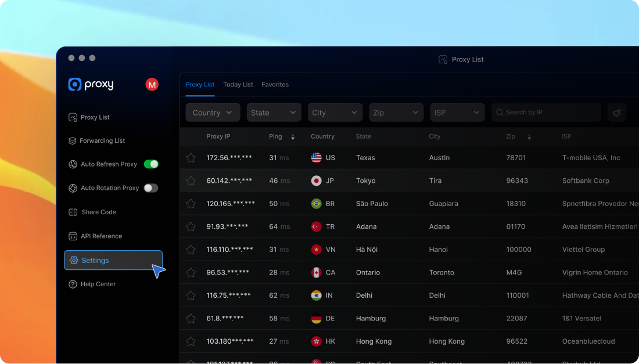Viewport: 639px width, 364px height.
Task: Switch to the Favorites tab
Action: [x=275, y=85]
